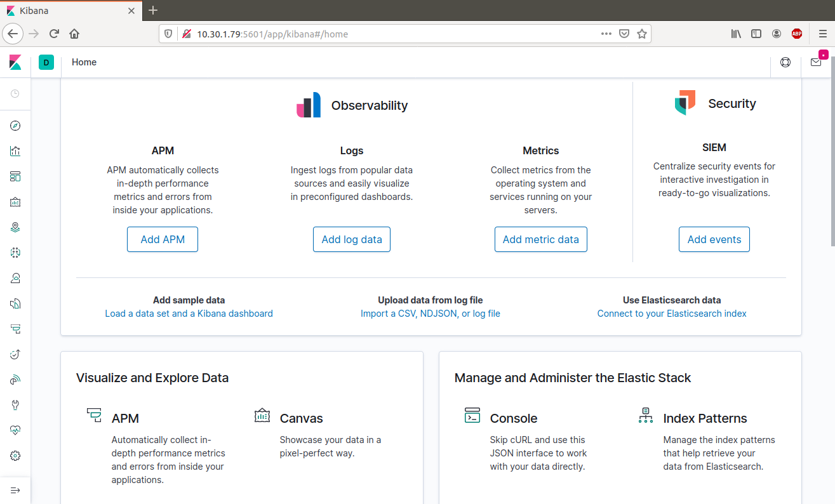Open Visualize from the sidebar chart icon
This screenshot has width=835, height=504.
pos(15,151)
